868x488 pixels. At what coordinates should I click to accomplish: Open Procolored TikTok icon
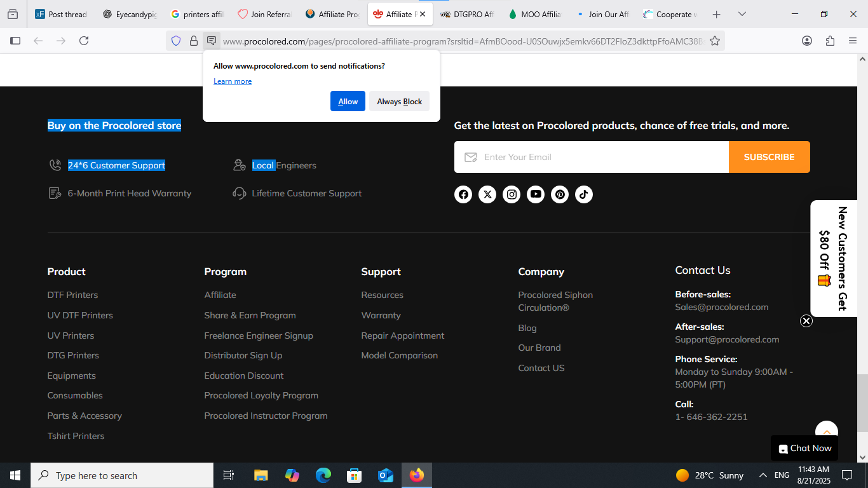click(584, 194)
